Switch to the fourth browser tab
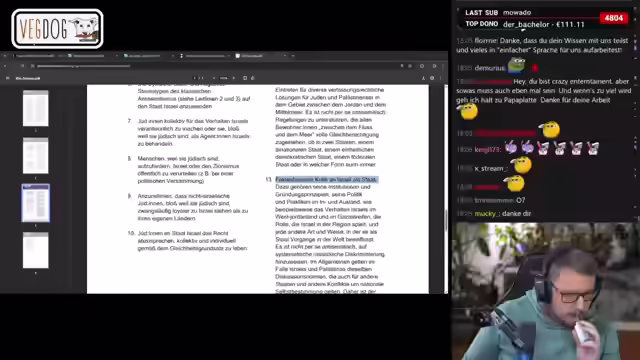 204,56
